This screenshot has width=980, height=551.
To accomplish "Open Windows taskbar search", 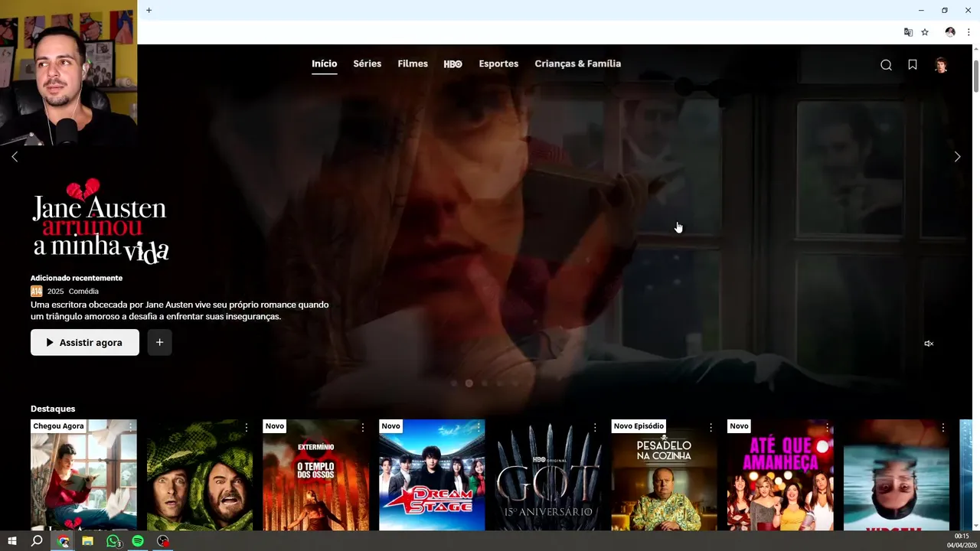I will coord(37,541).
